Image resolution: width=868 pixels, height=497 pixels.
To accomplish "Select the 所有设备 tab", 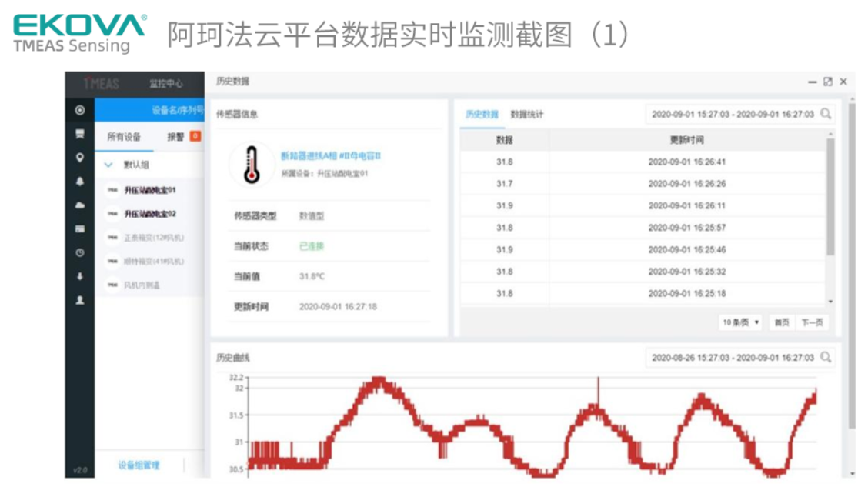I will pos(124,137).
